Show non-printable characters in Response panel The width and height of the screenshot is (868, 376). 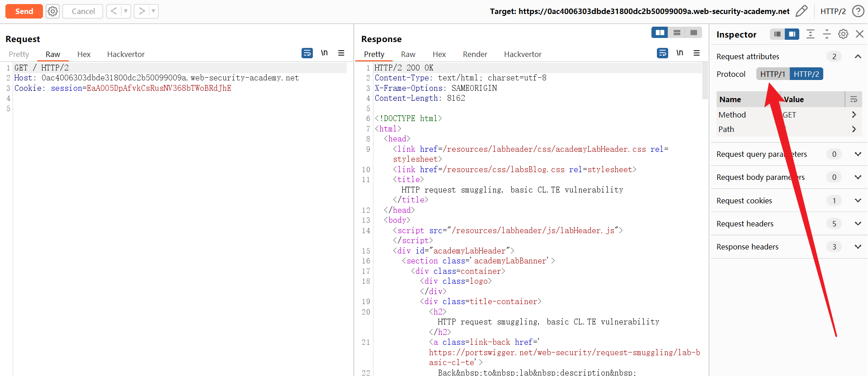pyautogui.click(x=679, y=53)
